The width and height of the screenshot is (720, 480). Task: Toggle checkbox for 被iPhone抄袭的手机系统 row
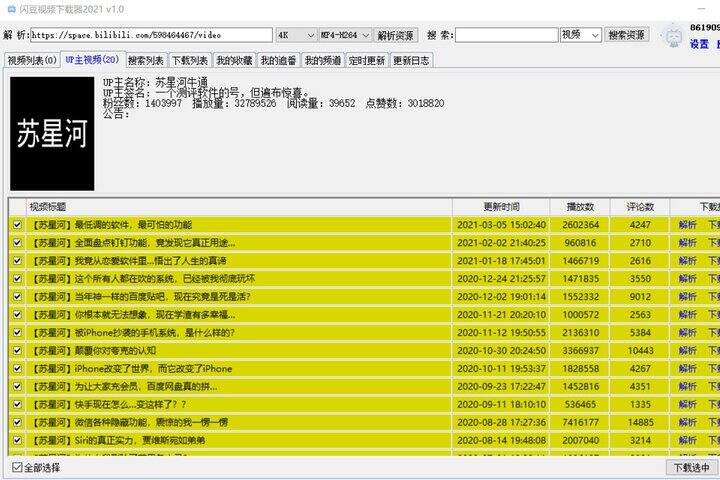click(17, 333)
